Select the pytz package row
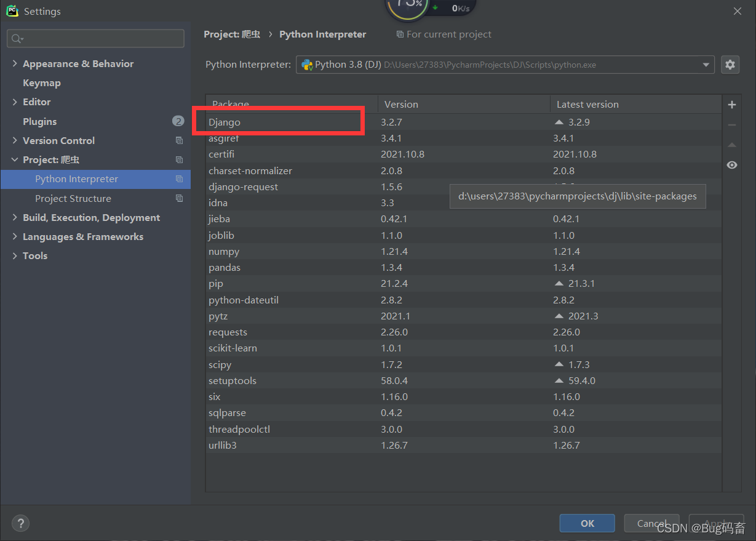 [464, 316]
